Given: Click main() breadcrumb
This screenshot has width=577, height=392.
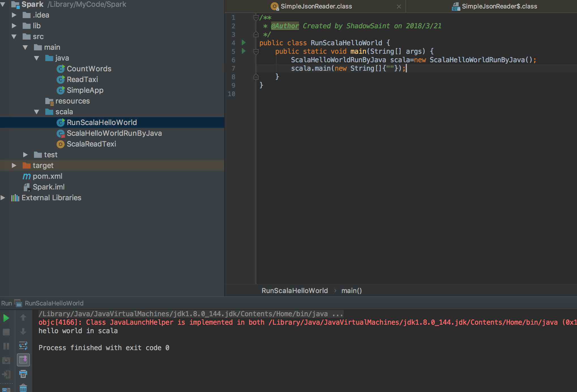Looking at the screenshot, I should (x=351, y=290).
